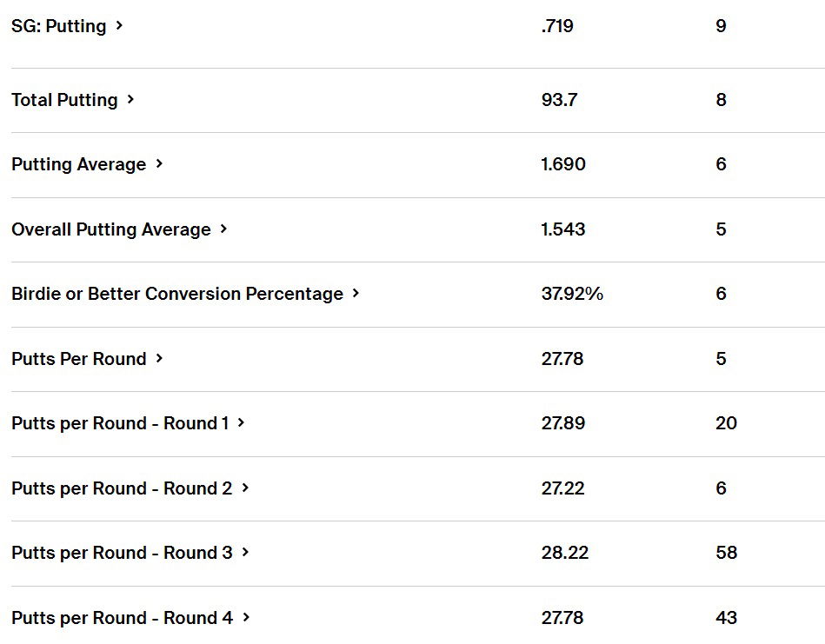Image resolution: width=825 pixels, height=644 pixels.
Task: Click the chevron next to SG: Putting
Action: coord(119,26)
